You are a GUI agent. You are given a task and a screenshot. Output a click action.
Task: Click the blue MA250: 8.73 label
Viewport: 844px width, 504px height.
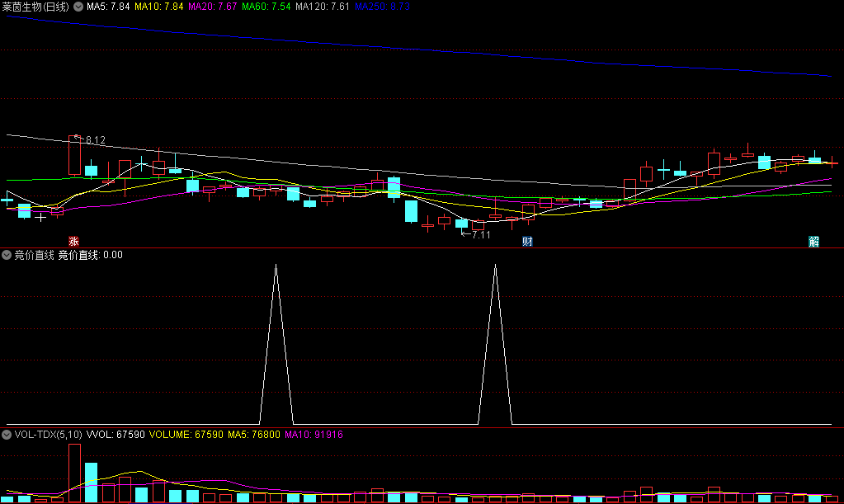tap(382, 7)
